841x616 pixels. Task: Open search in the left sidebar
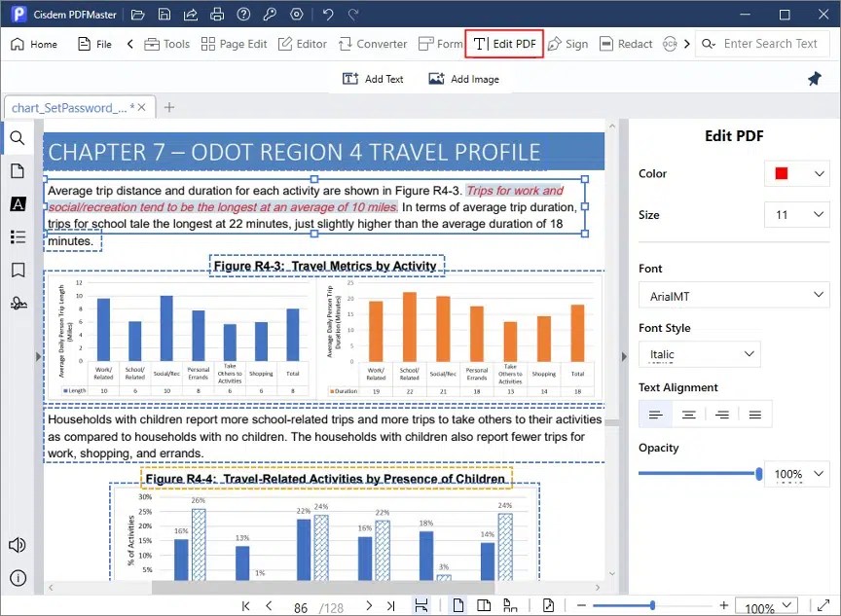(x=17, y=138)
